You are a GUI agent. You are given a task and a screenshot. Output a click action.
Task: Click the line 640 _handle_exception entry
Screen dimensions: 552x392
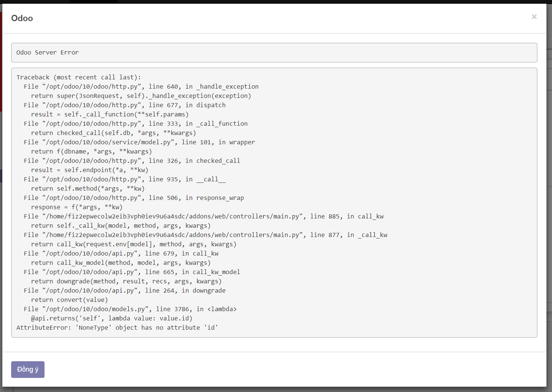141,86
